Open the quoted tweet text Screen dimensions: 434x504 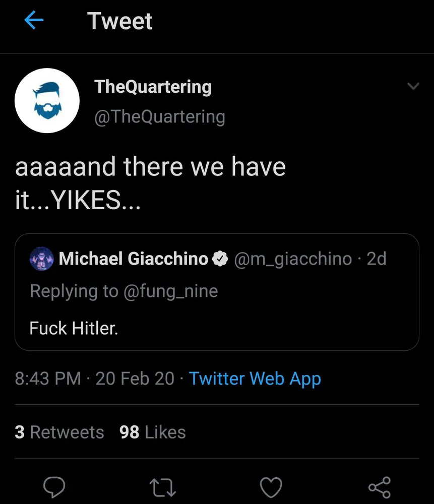[x=74, y=328]
